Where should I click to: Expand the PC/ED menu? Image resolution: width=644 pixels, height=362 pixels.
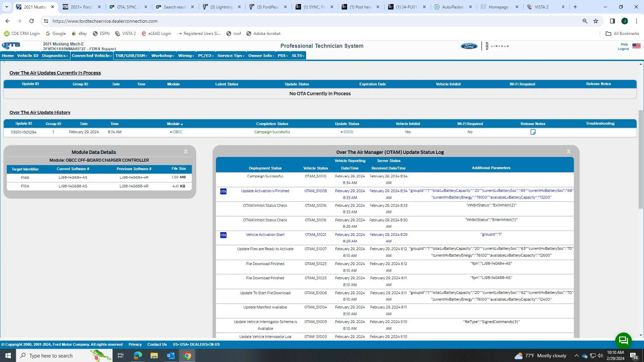click(x=206, y=56)
